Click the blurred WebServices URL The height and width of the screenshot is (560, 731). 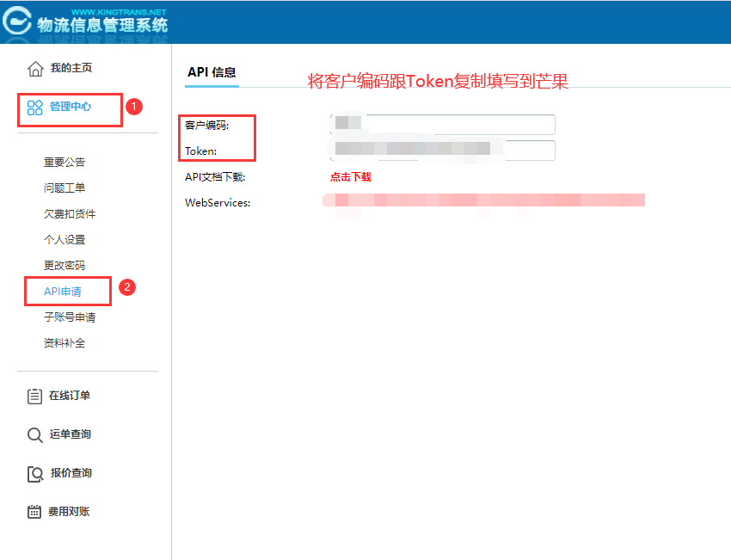click(x=483, y=201)
